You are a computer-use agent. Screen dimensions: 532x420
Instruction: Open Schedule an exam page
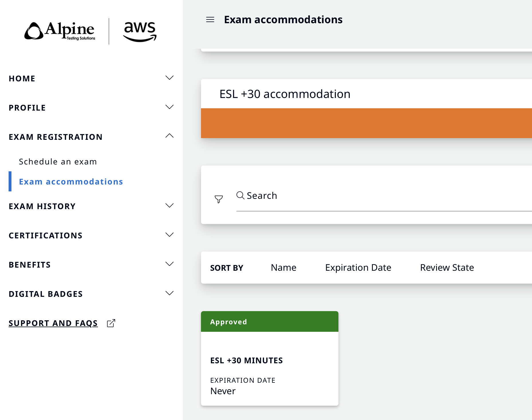tap(58, 162)
